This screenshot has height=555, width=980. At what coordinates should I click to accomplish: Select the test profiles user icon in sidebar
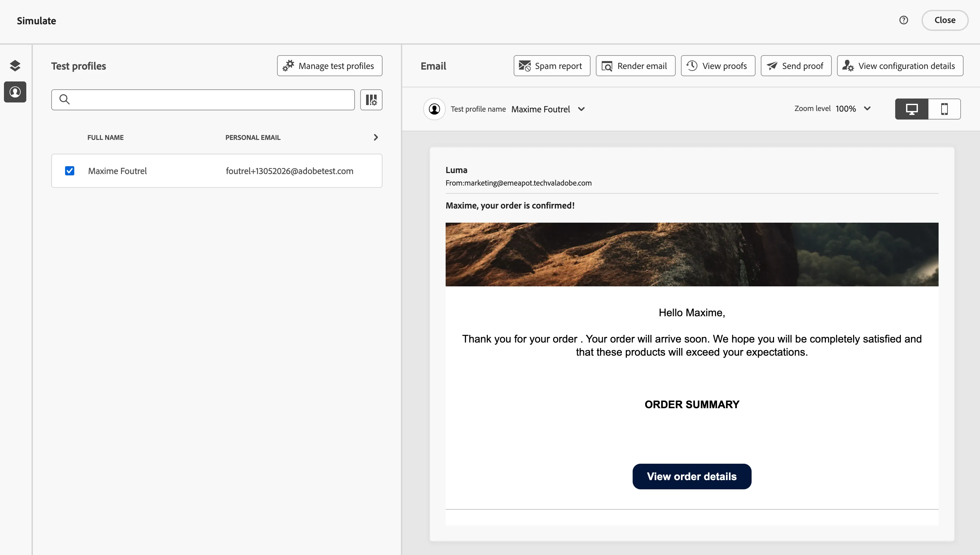tap(15, 92)
